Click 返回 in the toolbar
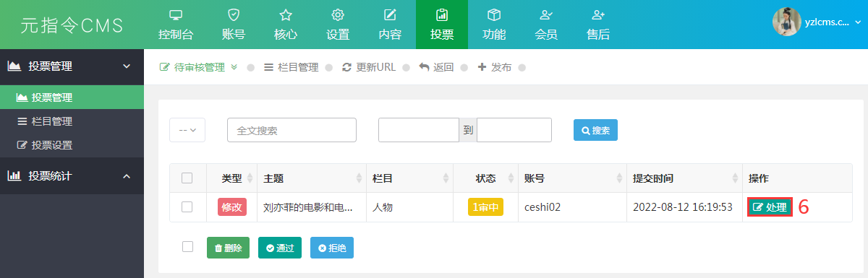The image size is (868, 278). pyautogui.click(x=436, y=67)
